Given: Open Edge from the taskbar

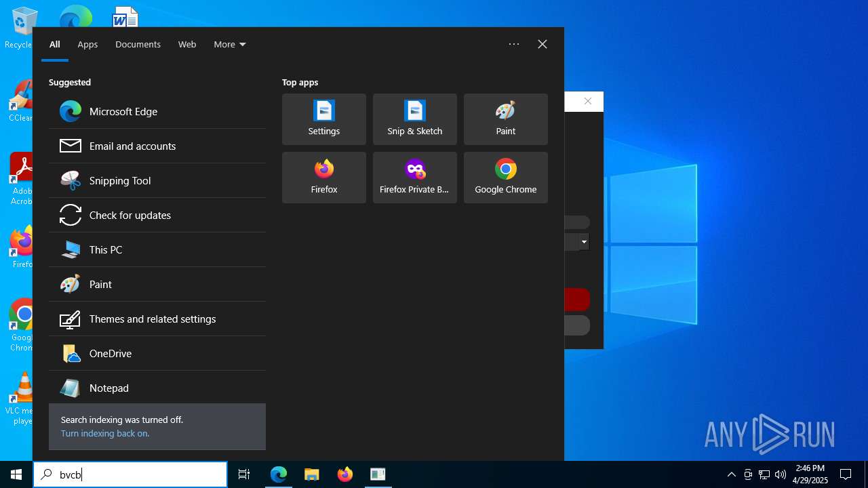Looking at the screenshot, I should (279, 474).
